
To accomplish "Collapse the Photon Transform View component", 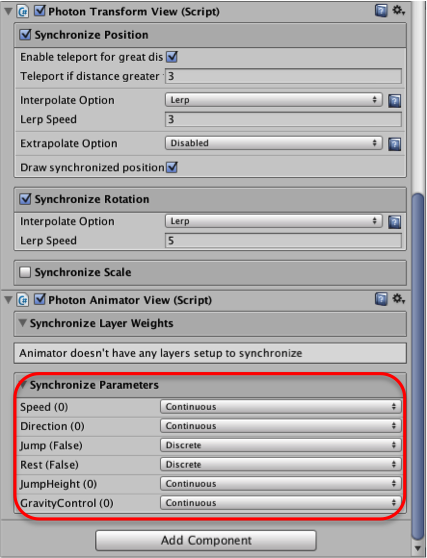I will pyautogui.click(x=8, y=11).
